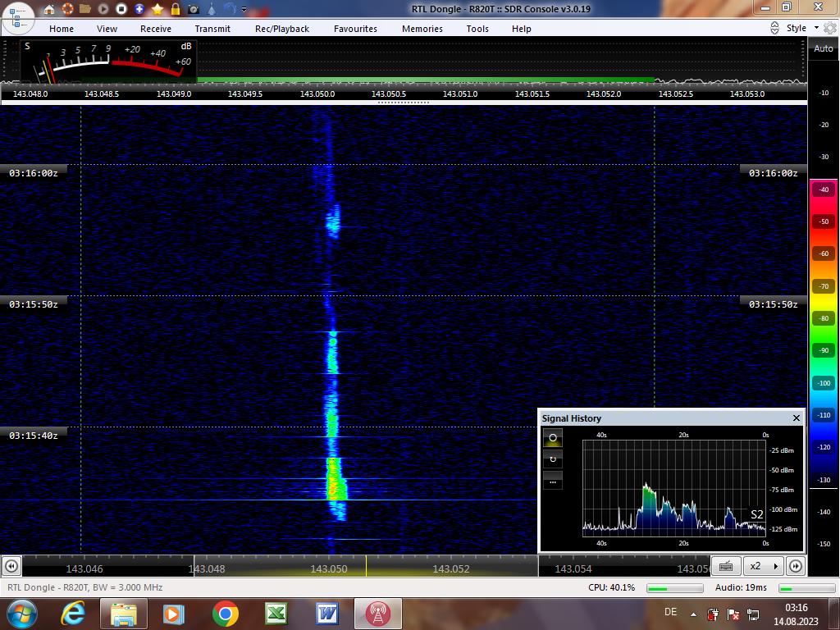Open the Rec/Playback ribbon tab

282,29
